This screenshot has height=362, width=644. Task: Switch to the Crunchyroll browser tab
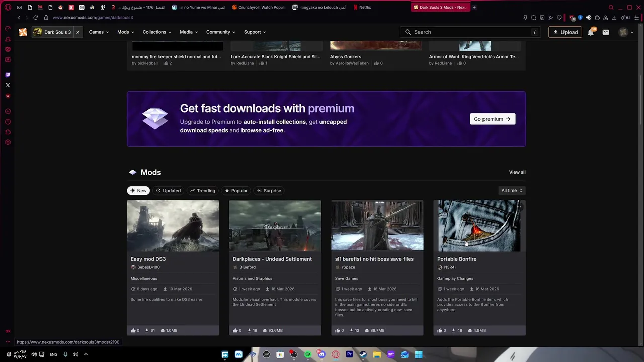tap(259, 7)
